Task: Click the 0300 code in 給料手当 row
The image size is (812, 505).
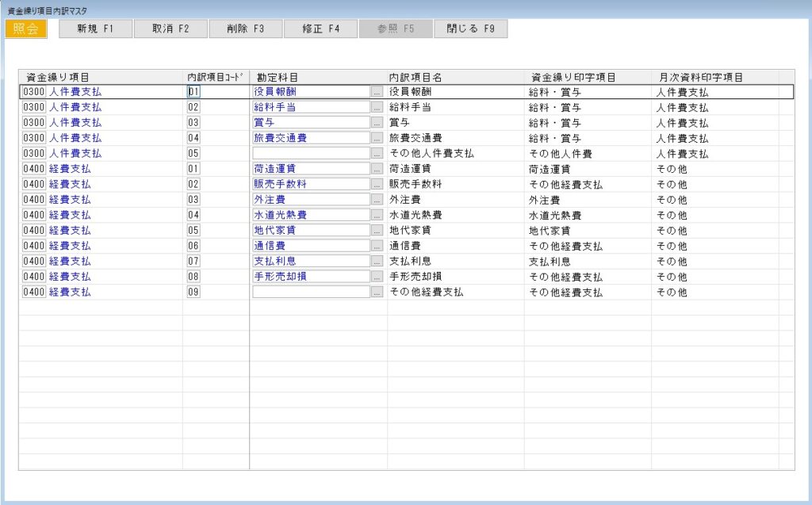Action: pos(33,107)
